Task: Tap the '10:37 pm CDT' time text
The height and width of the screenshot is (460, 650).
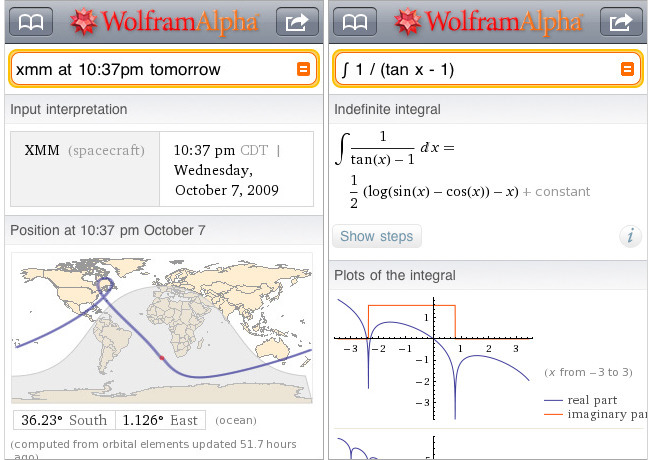Action: [221, 150]
